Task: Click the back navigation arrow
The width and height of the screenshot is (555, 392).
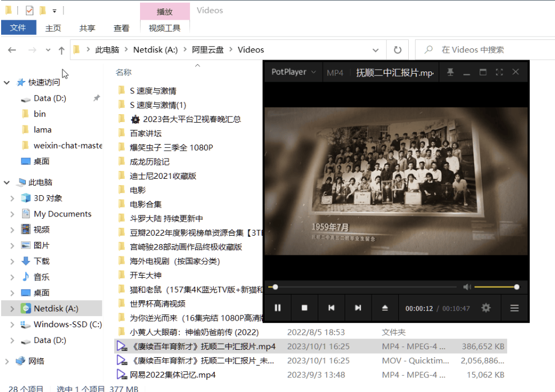Action: tap(11, 49)
